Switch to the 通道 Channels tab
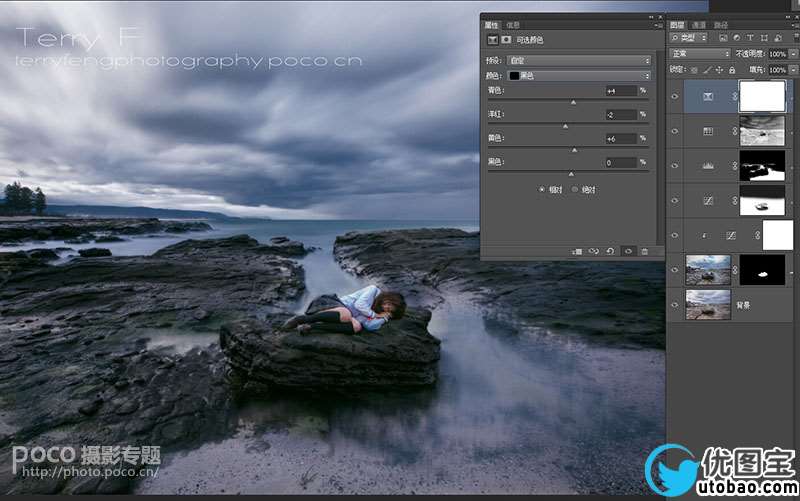Image resolution: width=800 pixels, height=501 pixels. pos(698,25)
